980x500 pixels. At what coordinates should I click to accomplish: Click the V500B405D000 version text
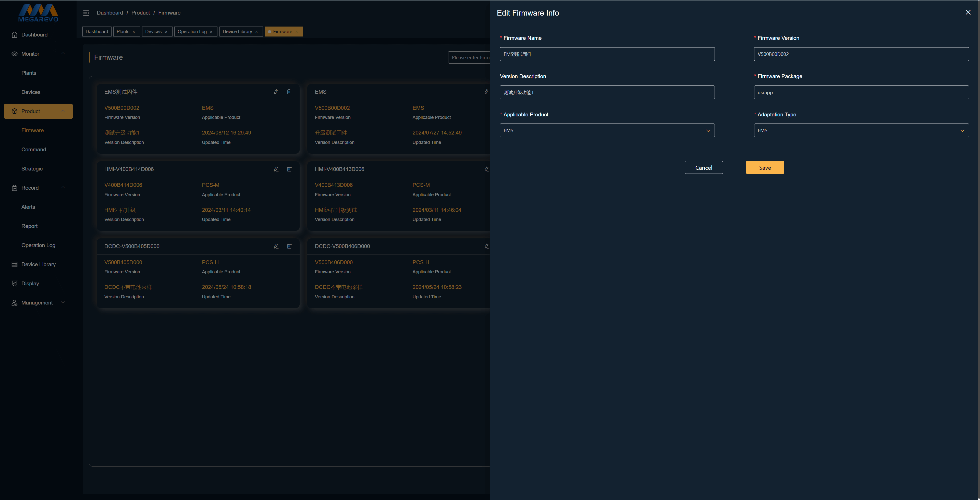pyautogui.click(x=123, y=262)
